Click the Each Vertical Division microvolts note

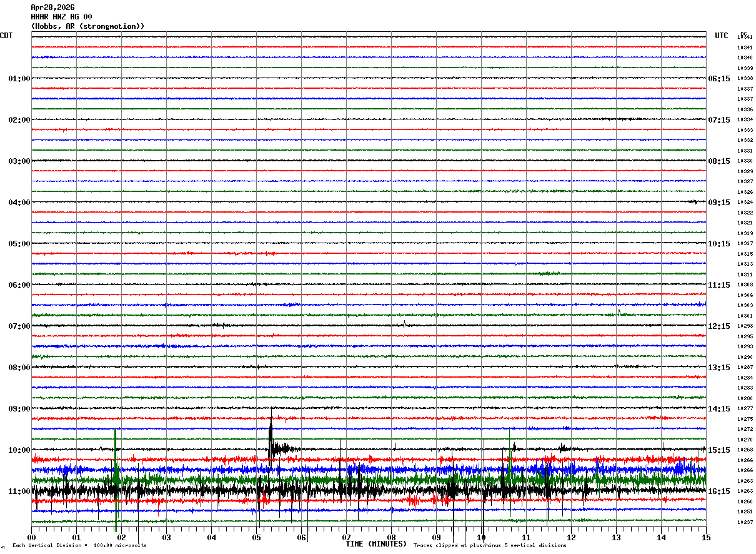tap(80, 546)
